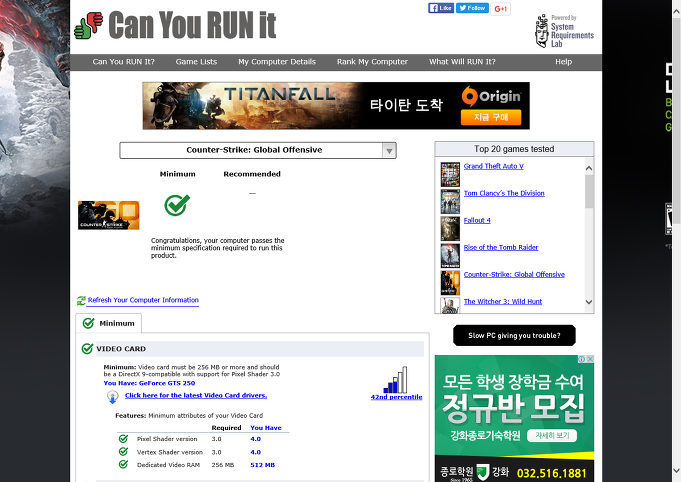Open the My Computer Details menu
681x482 pixels.
coord(277,62)
